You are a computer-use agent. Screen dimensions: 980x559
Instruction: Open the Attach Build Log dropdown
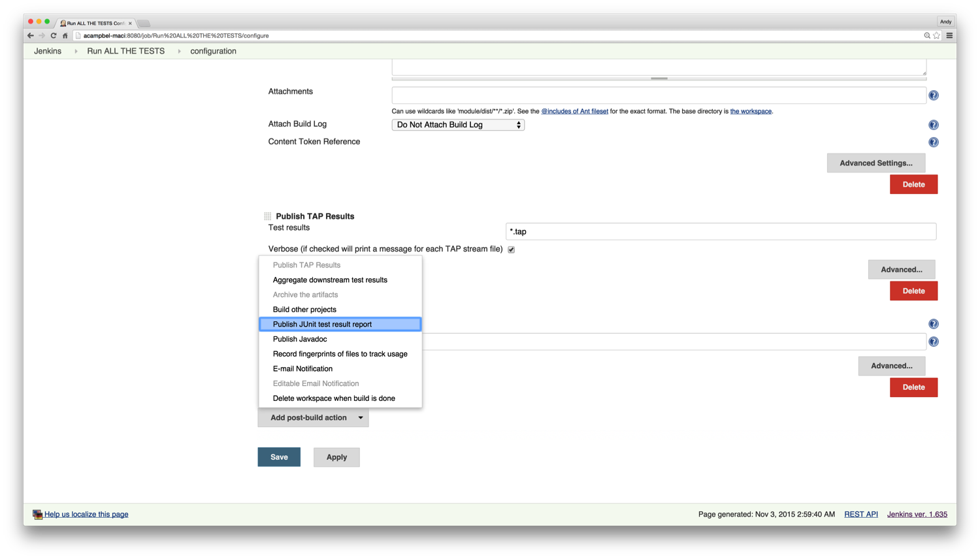[x=458, y=125]
